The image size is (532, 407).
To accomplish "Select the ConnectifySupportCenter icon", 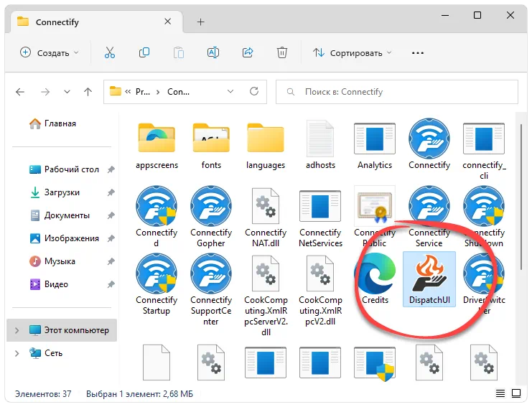I will pos(211,290).
